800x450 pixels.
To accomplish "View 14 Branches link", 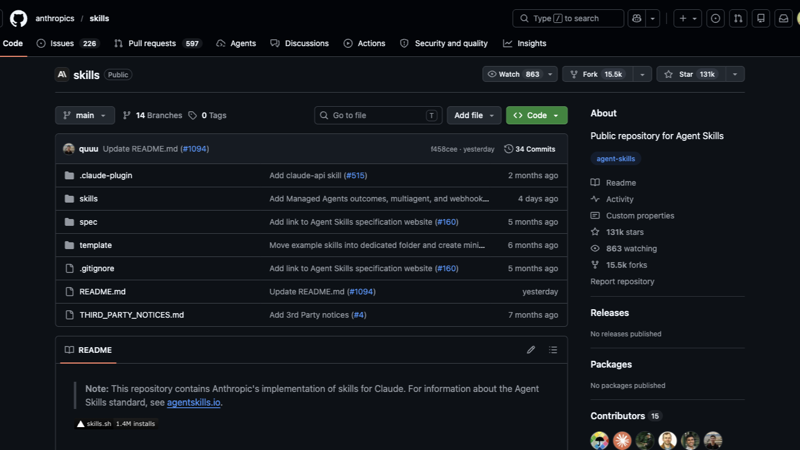I will (153, 115).
